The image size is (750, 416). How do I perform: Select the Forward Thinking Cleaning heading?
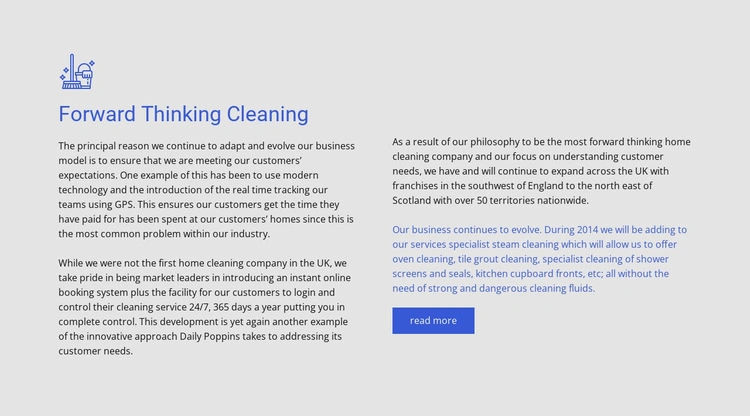(x=183, y=114)
